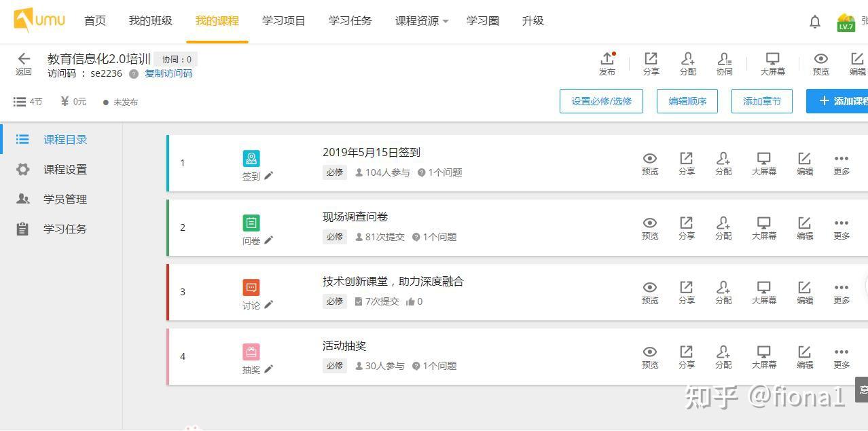This screenshot has height=431, width=868.
Task: Open 更多 options for the 讨论 session
Action: [842, 292]
